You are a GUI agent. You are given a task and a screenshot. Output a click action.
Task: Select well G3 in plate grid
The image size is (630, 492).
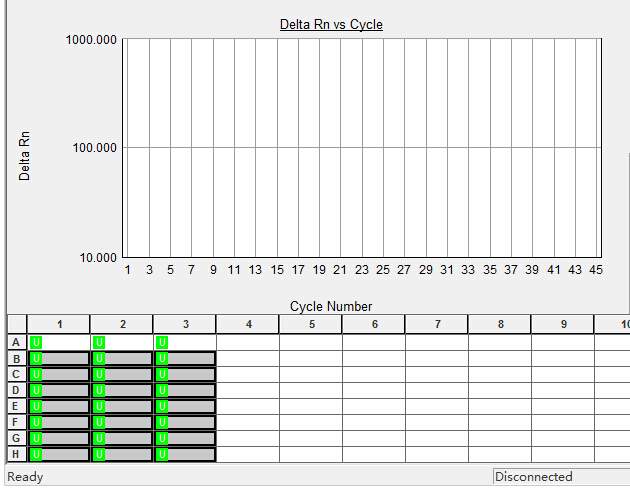pos(185,438)
